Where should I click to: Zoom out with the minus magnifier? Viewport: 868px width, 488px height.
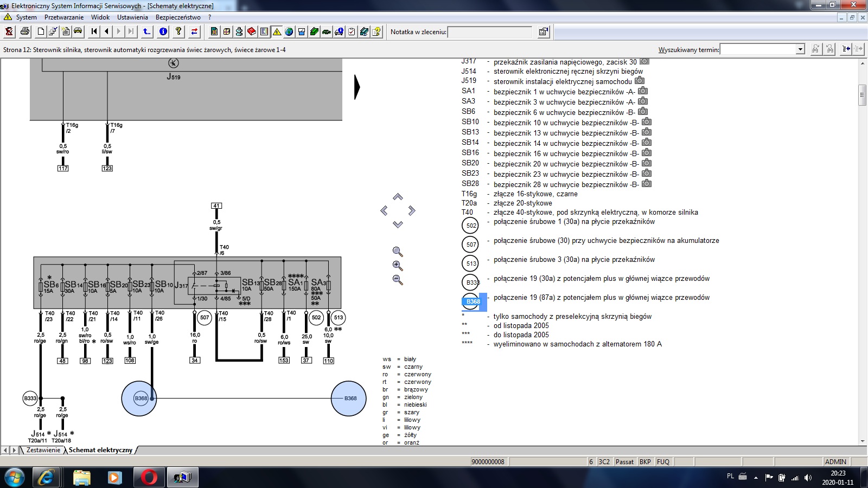(x=398, y=280)
